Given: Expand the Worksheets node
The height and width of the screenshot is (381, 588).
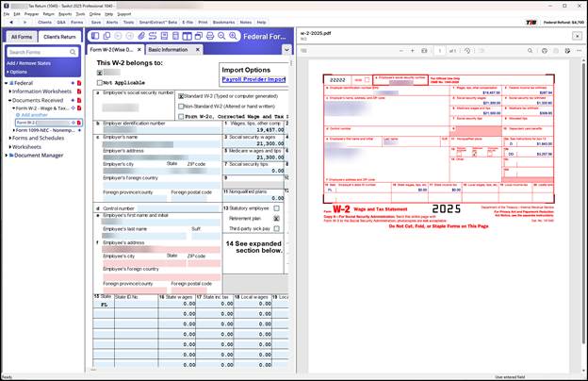Looking at the screenshot, I should pyautogui.click(x=9, y=147).
